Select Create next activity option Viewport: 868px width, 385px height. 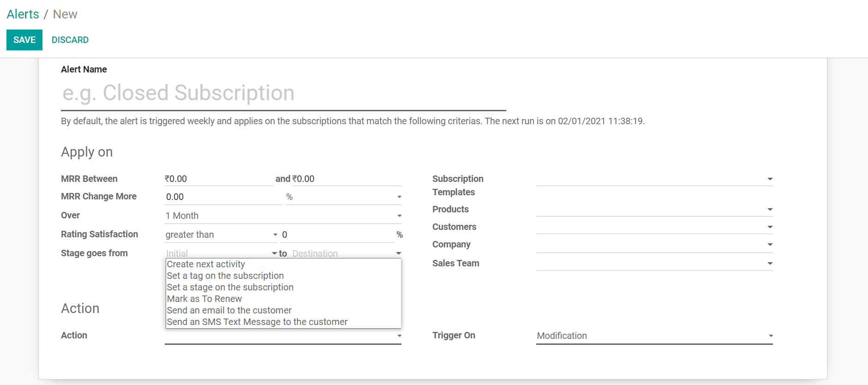[x=283, y=264]
